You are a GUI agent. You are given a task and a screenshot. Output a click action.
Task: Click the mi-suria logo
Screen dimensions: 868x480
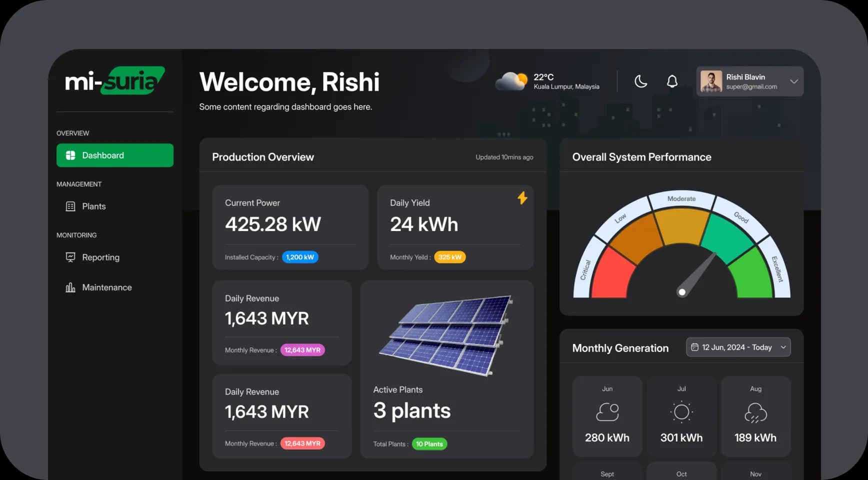[x=115, y=81]
